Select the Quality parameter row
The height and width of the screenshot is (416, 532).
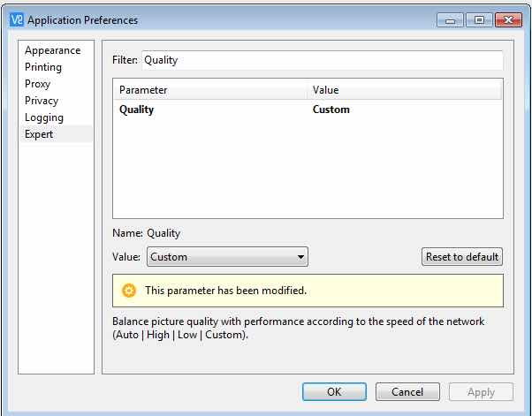click(x=308, y=110)
